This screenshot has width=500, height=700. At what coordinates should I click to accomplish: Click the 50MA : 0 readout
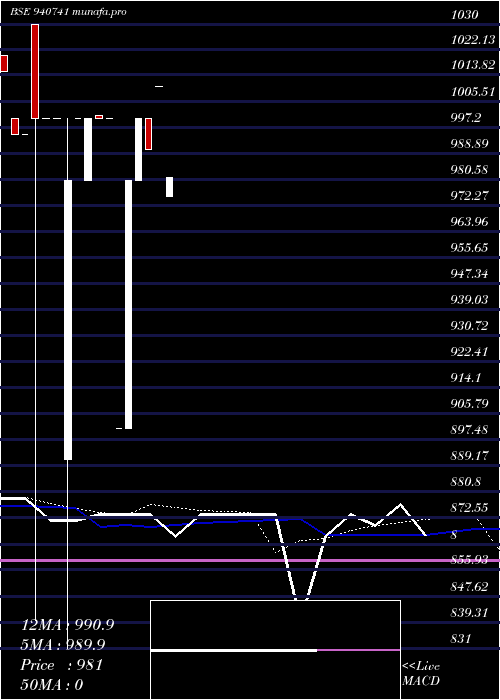tap(52, 685)
